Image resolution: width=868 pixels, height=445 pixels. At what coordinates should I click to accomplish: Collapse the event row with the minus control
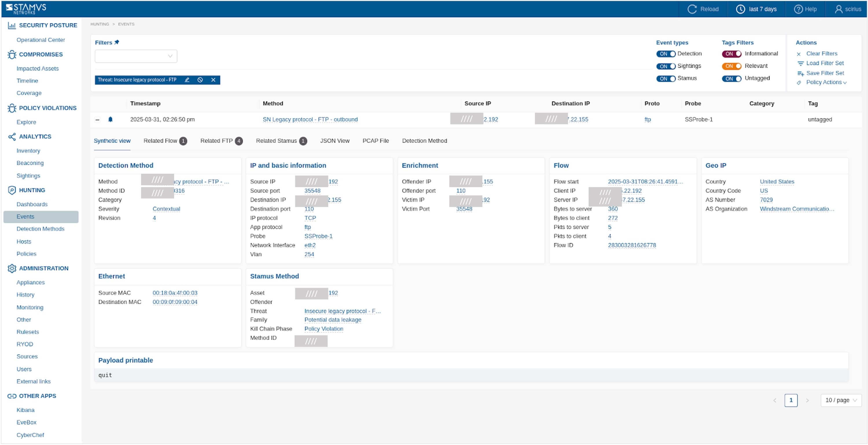tap(98, 119)
